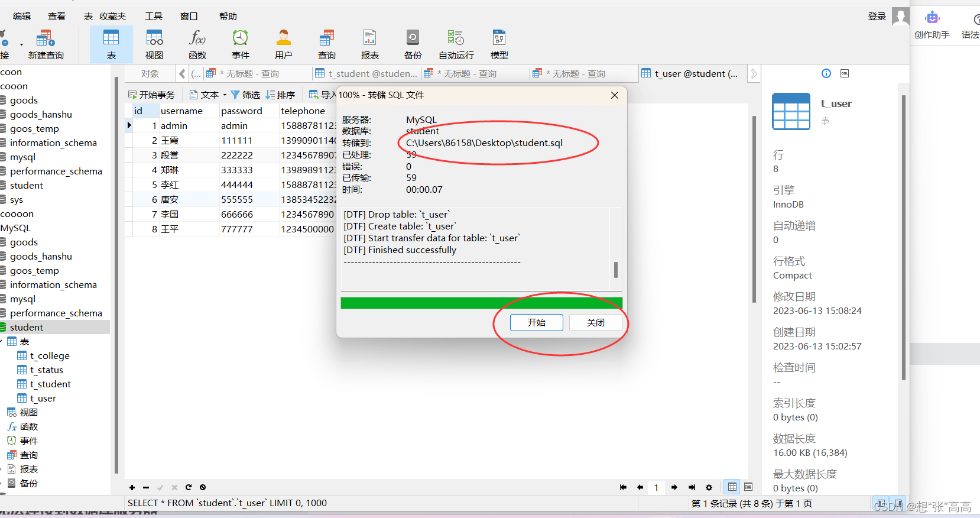Refresh the table data with the reload icon
The image size is (980, 518).
point(189,487)
